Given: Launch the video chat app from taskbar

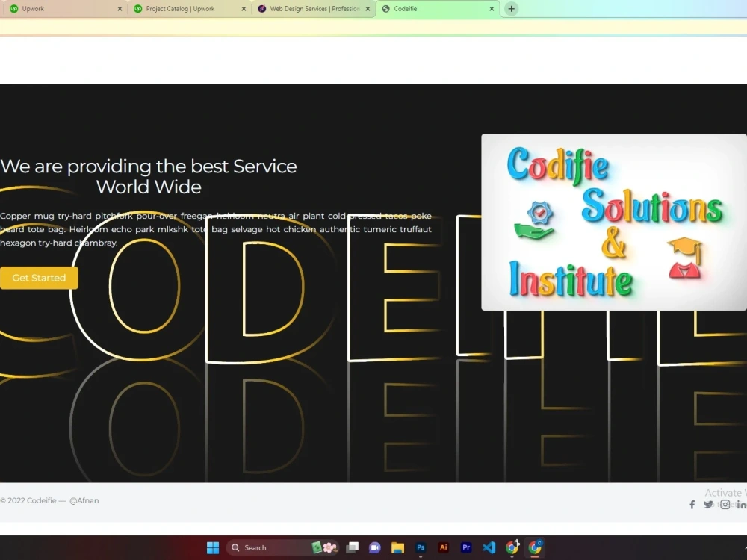Looking at the screenshot, I should click(x=375, y=547).
